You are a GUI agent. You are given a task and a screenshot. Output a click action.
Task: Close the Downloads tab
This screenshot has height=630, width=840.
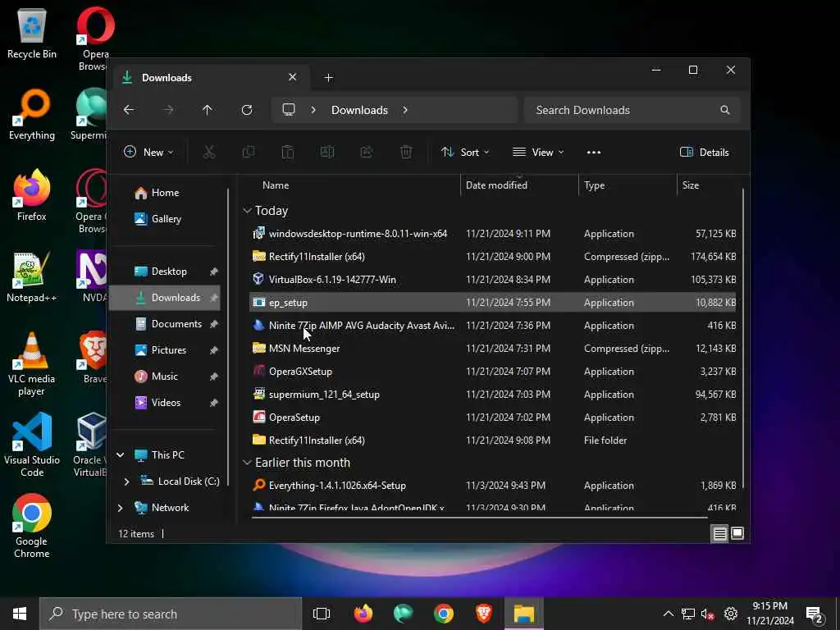(x=293, y=77)
